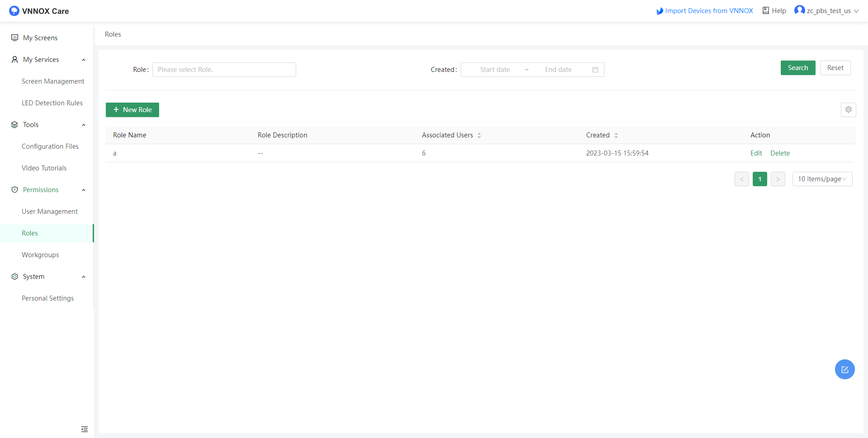Click the table column settings gear icon
868x438 pixels.
[848, 110]
